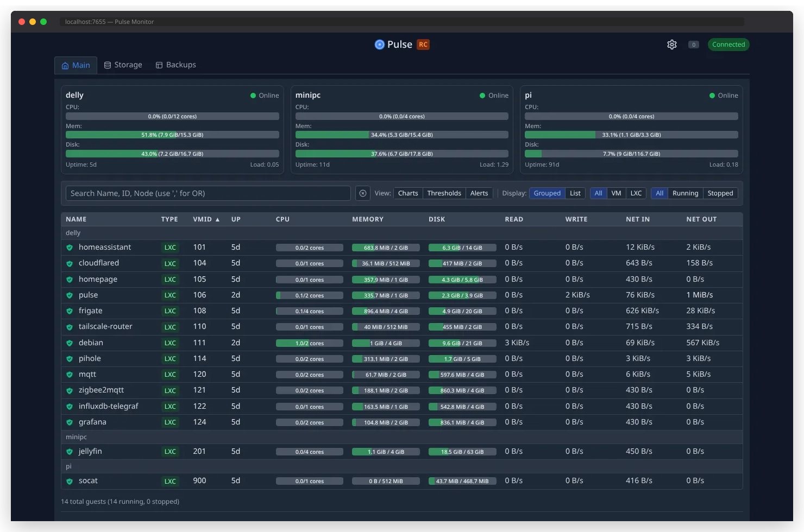This screenshot has height=532, width=804.
Task: Click the notification counter badge
Action: 694,45
